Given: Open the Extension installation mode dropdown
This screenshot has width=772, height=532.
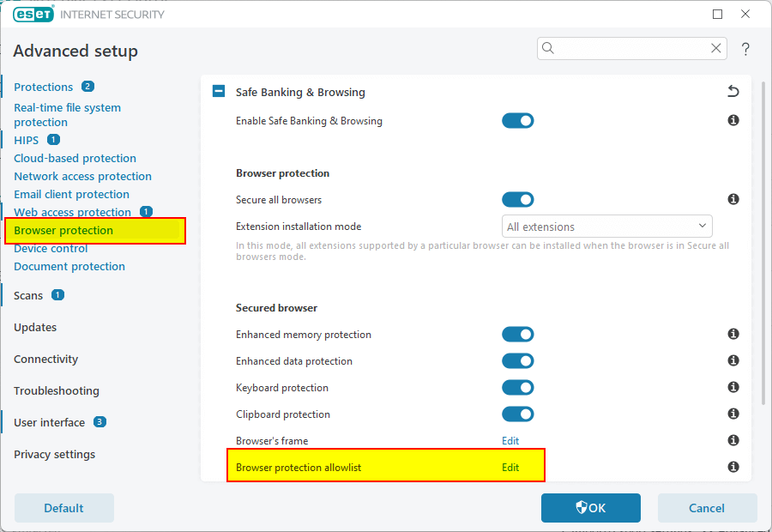Looking at the screenshot, I should tap(606, 227).
